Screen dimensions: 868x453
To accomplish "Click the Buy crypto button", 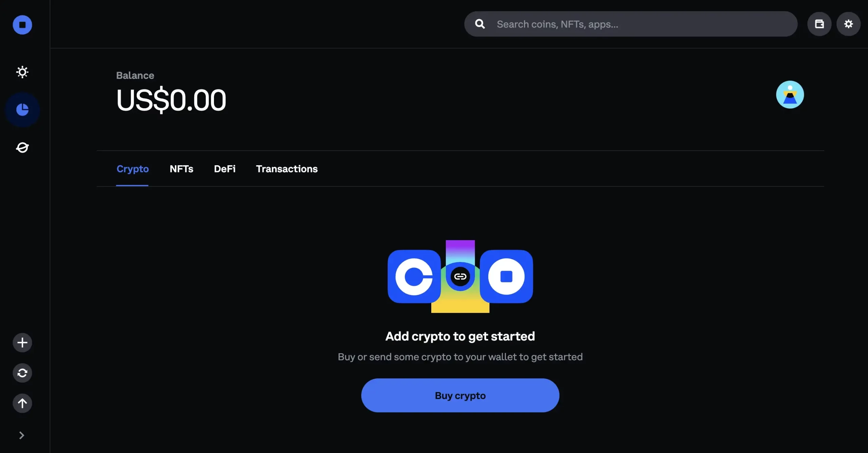I will [460, 395].
